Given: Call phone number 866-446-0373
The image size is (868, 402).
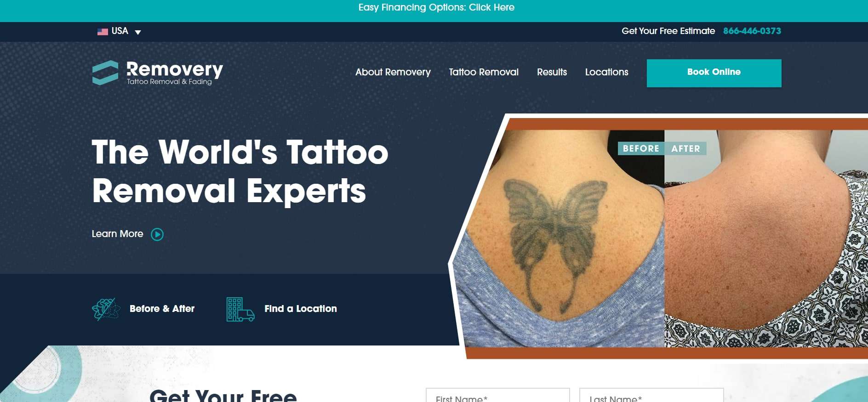Looking at the screenshot, I should [x=752, y=31].
